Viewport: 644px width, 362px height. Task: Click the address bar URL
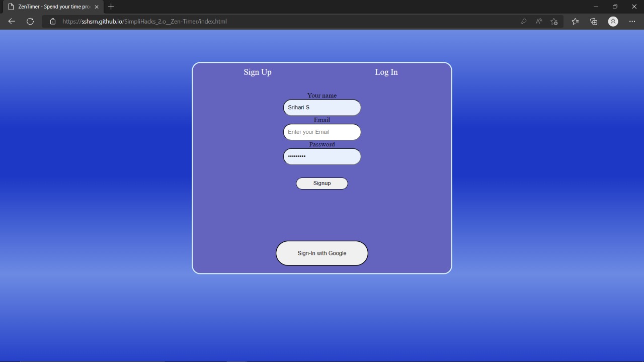coord(144,21)
